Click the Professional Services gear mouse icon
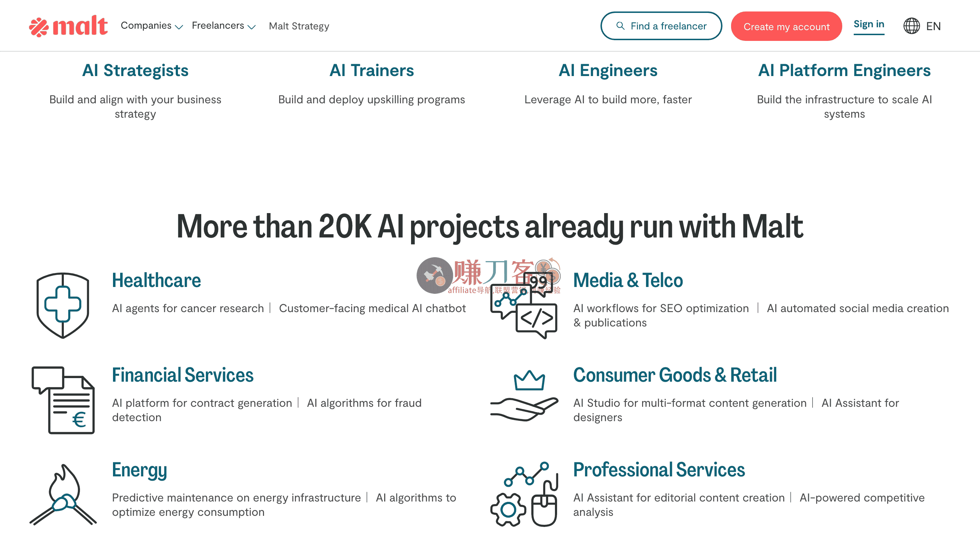Viewport: 980px width, 551px height. (x=524, y=494)
